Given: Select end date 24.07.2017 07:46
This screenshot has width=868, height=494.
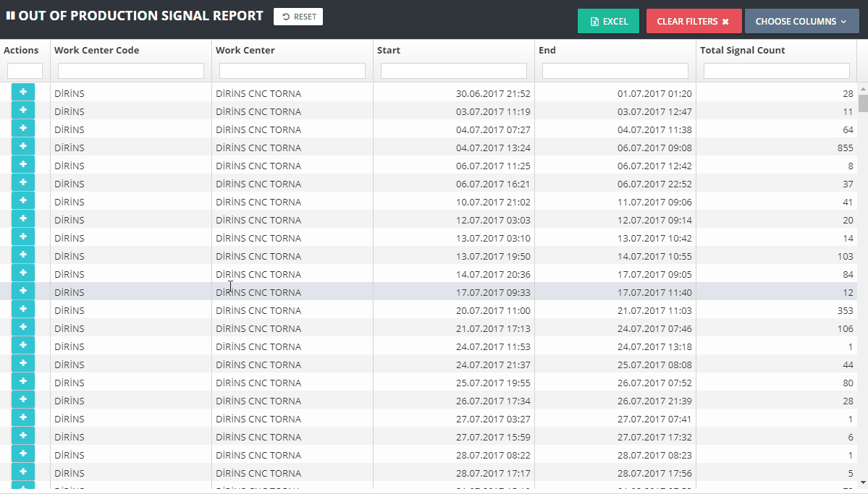Looking at the screenshot, I should point(654,328).
